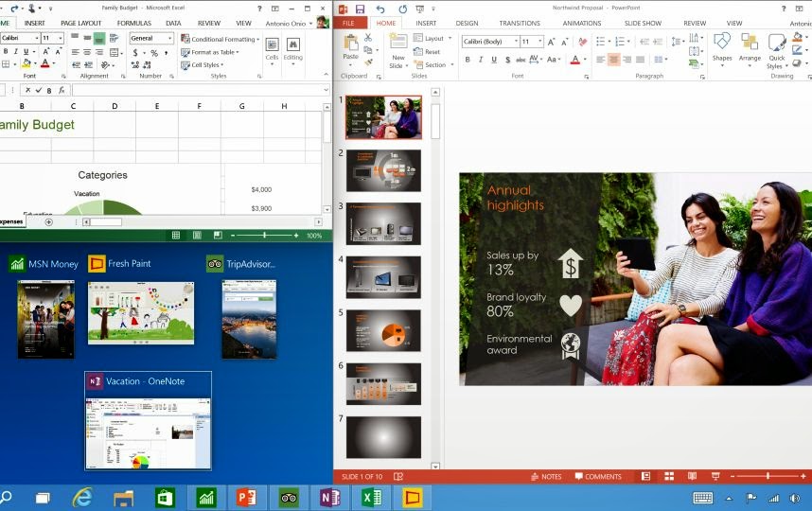Click Percent Style icon in Excel

click(154, 53)
